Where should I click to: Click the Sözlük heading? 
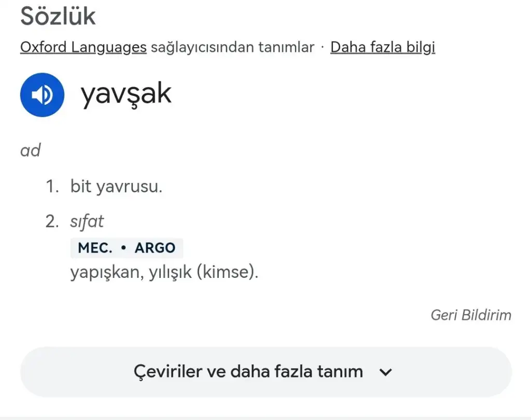(x=58, y=16)
